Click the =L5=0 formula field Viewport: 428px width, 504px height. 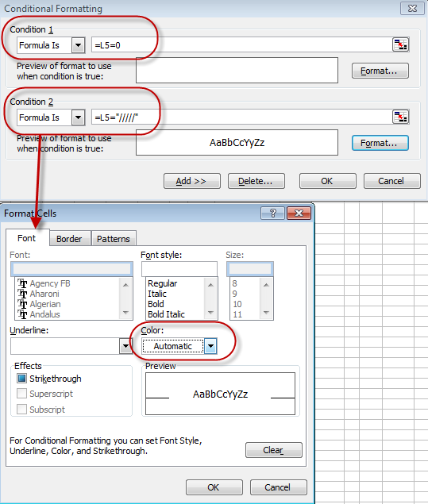241,45
